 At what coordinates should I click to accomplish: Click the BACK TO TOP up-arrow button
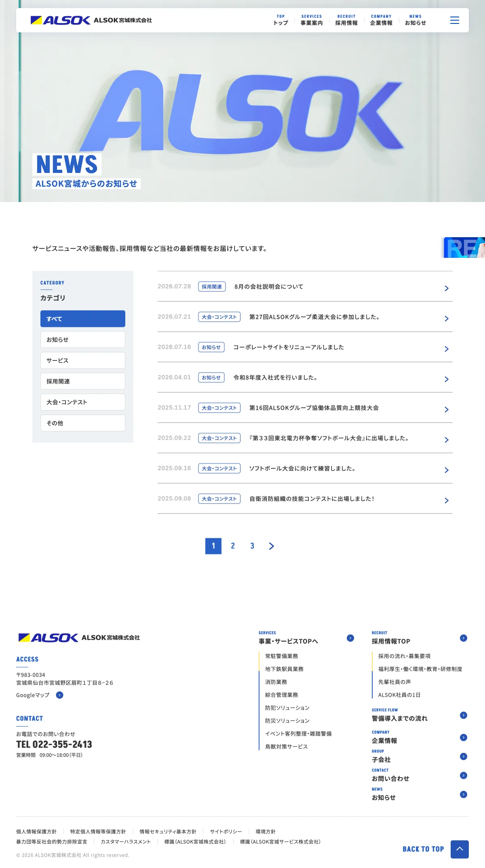point(460,849)
